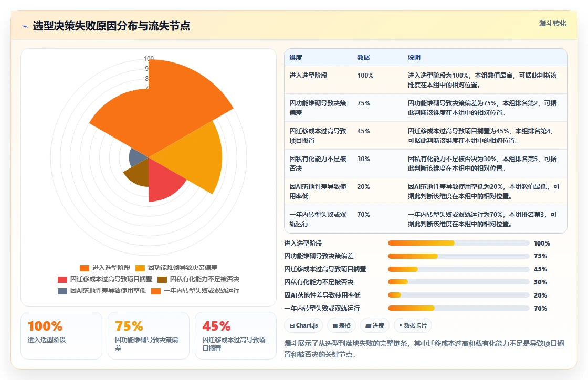Click description mentioning 本组排名第4
Image resolution: width=588 pixels, height=380 pixels.
click(x=482, y=135)
